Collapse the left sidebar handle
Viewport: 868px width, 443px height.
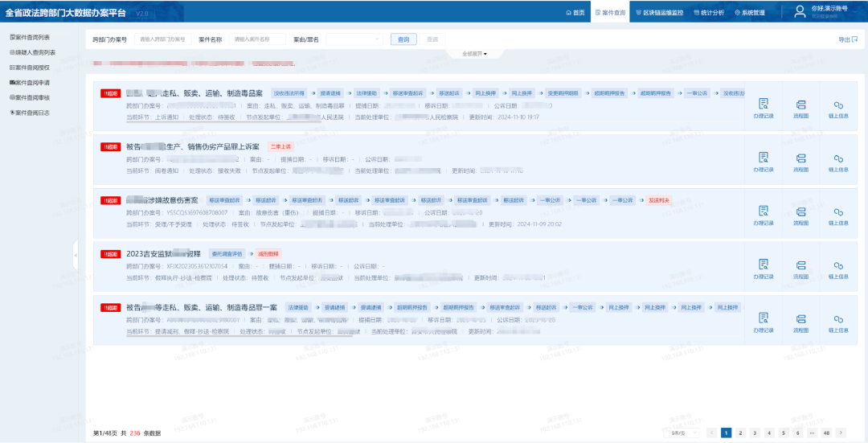[x=76, y=254]
